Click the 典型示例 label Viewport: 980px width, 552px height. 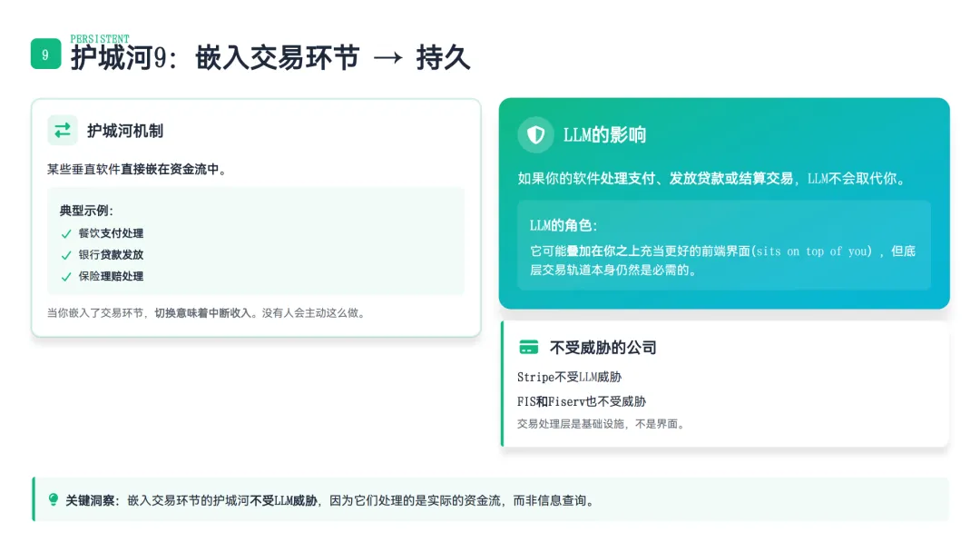pos(86,211)
